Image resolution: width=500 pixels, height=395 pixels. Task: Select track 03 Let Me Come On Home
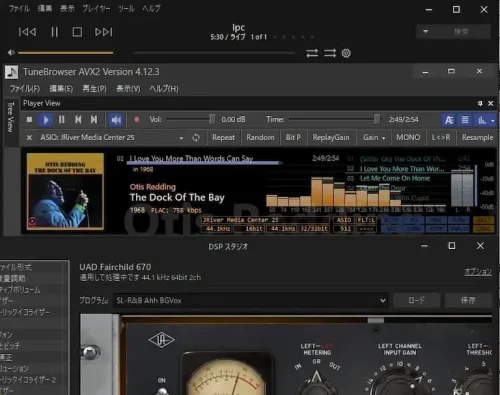(x=395, y=178)
